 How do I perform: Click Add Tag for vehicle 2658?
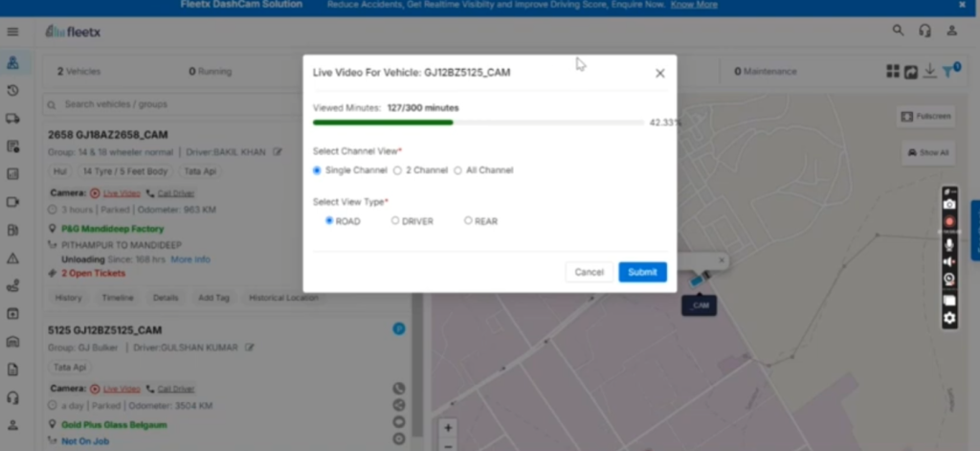213,298
